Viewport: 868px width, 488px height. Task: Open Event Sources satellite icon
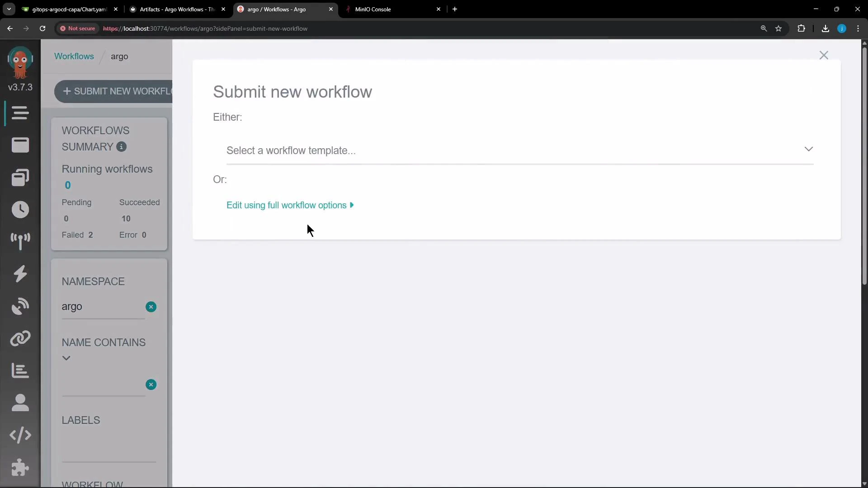[20, 306]
